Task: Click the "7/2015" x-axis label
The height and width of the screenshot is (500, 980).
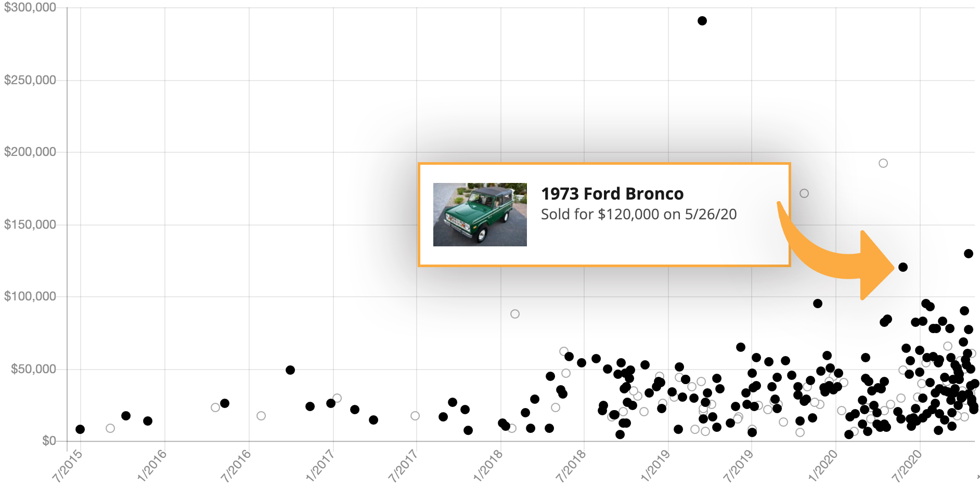Action: tap(68, 465)
